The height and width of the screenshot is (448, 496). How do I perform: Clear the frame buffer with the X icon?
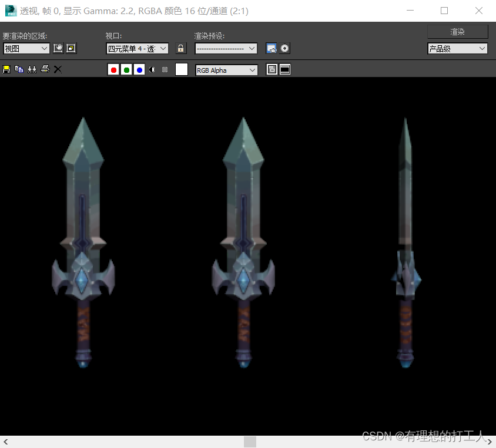(58, 69)
